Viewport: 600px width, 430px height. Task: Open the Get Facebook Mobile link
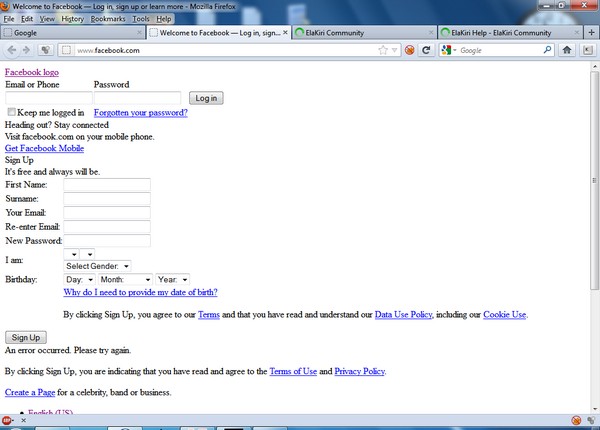click(44, 148)
